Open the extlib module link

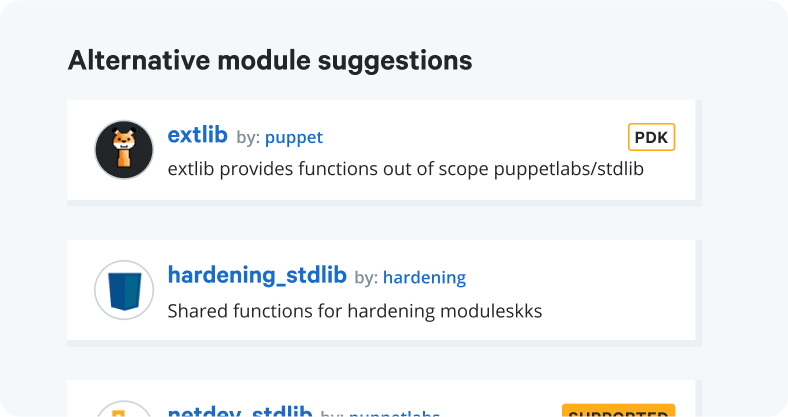pos(198,135)
